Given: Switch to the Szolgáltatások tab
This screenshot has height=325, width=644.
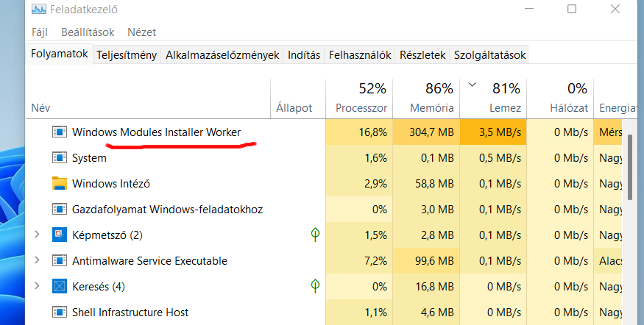Looking at the screenshot, I should (x=490, y=54).
